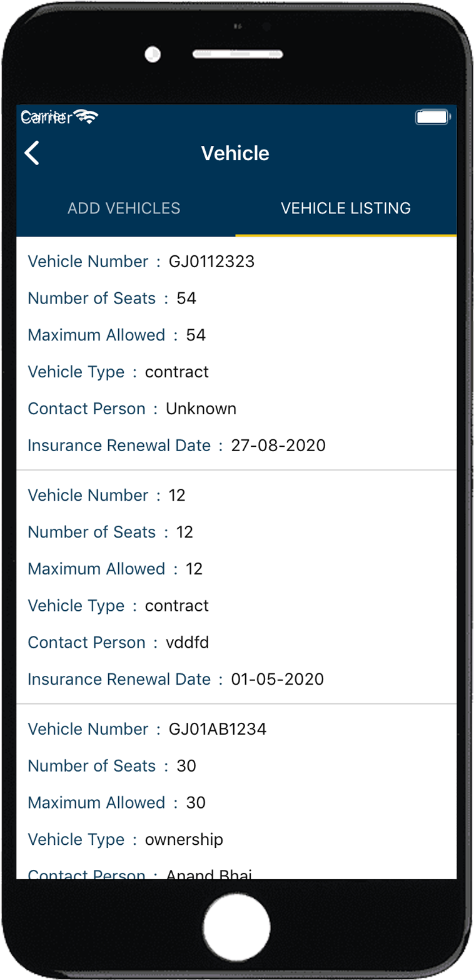Tap the ownership vehicle type value
Screen dimensions: 474x980
point(184,840)
